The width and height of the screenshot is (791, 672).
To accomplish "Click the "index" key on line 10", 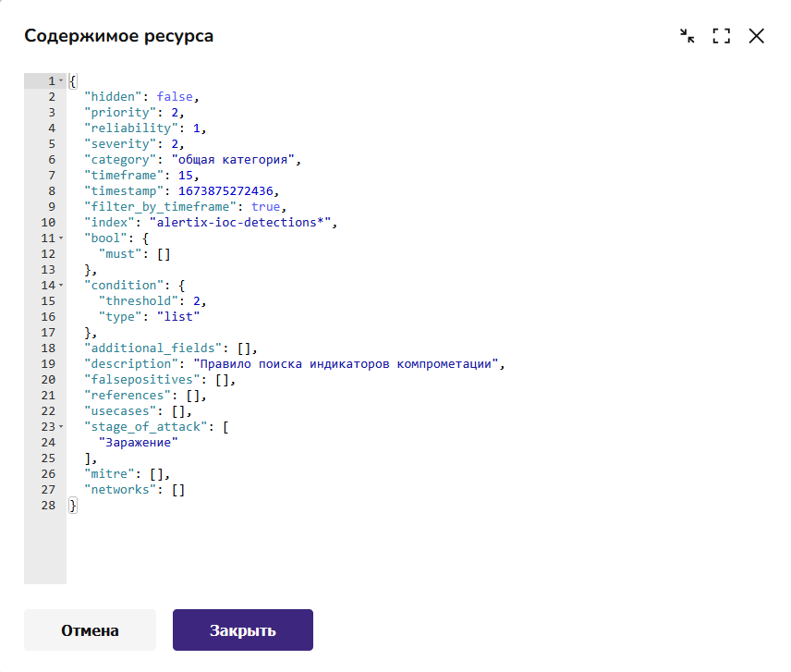I will tap(109, 223).
